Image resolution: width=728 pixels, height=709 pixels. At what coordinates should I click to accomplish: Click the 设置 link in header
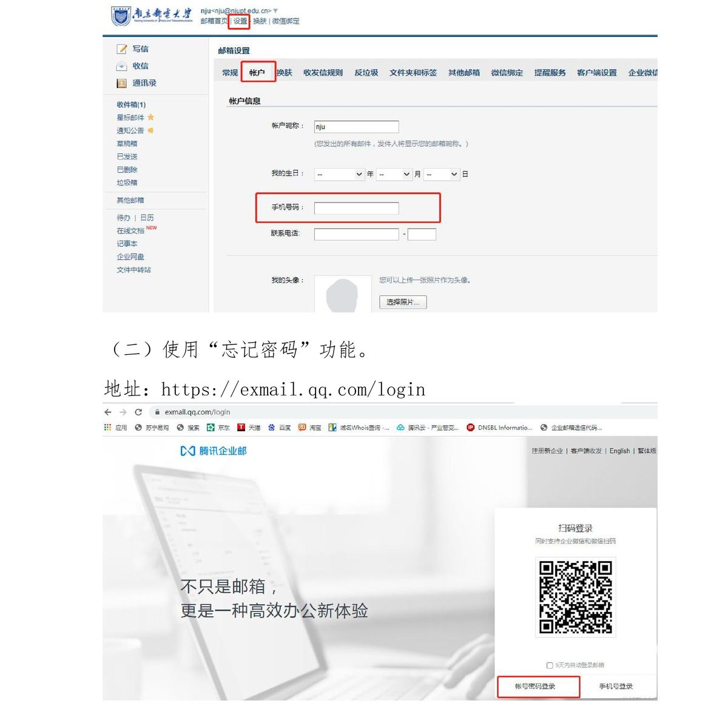(240, 21)
